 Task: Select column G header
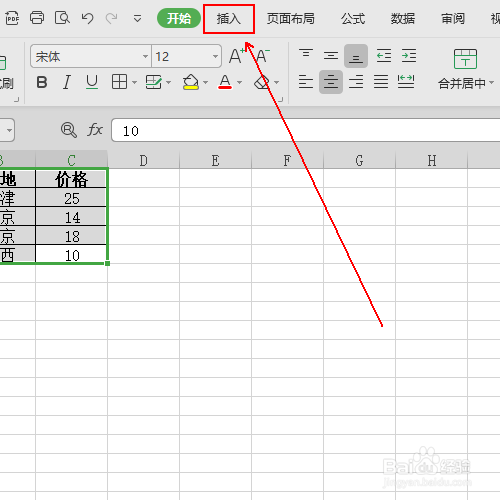[x=359, y=160]
